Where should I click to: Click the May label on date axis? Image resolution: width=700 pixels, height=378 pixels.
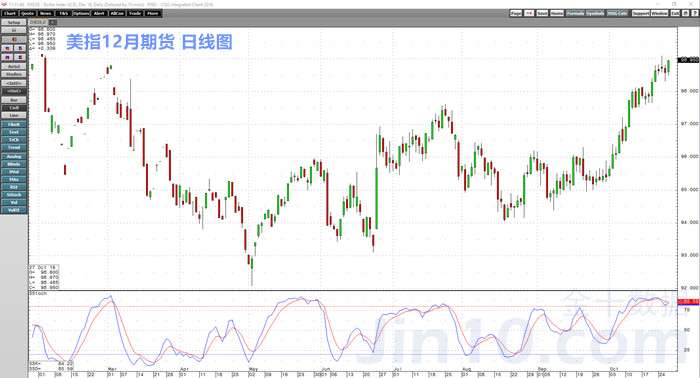pos(253,370)
